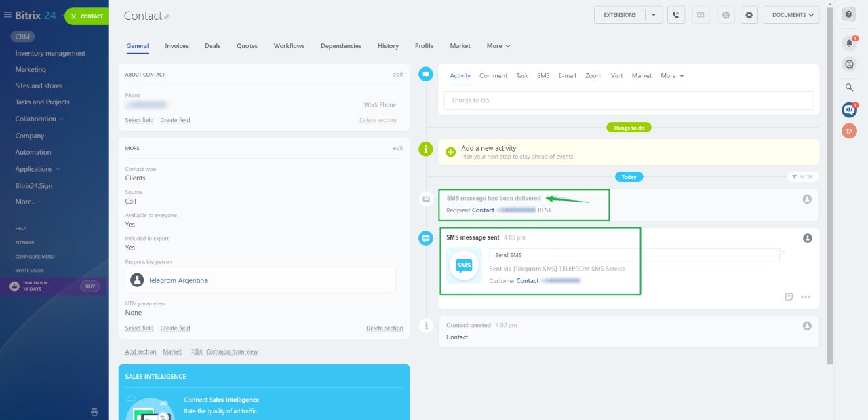The height and width of the screenshot is (420, 868).
Task: Open notifications bell in right sidebar
Action: coord(849,43)
